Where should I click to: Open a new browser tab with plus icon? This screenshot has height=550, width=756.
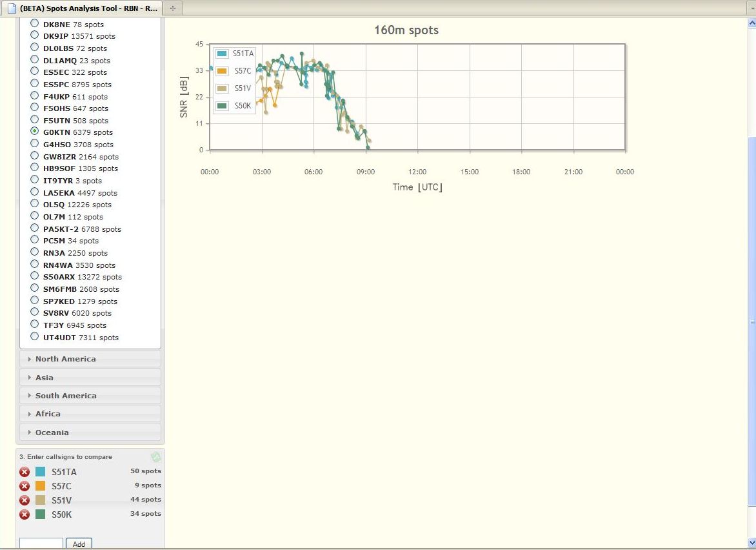point(172,8)
